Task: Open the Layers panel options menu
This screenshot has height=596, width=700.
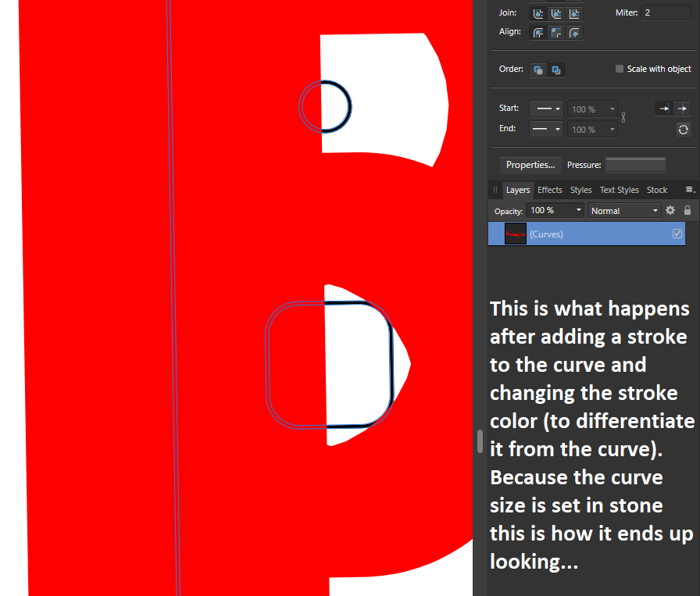Action: pyautogui.click(x=690, y=190)
